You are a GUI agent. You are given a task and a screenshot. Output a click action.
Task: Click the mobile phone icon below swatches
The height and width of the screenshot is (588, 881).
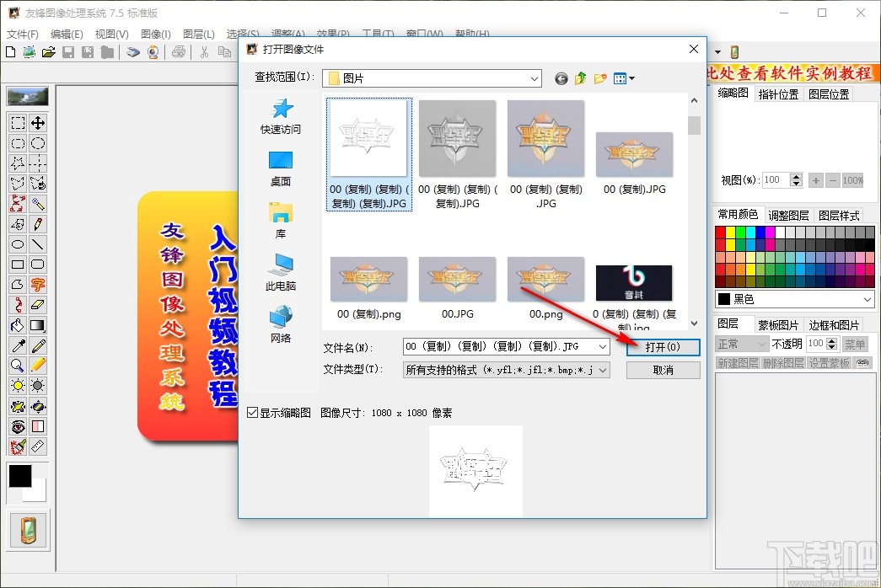[29, 530]
